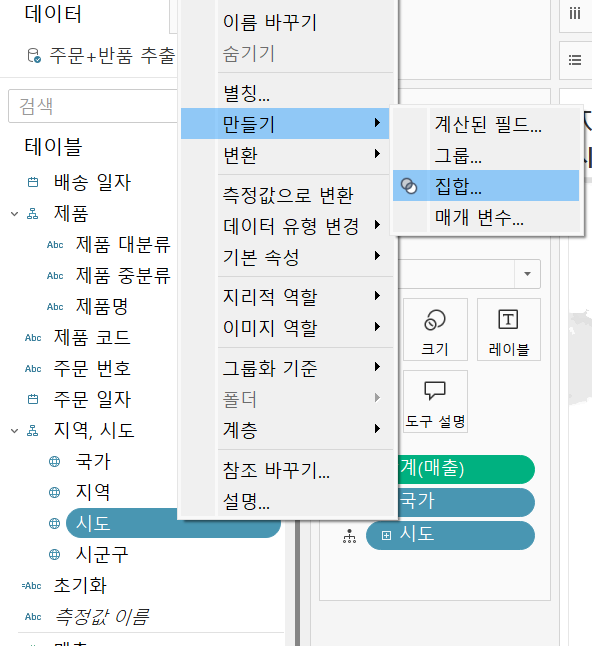Select the 국가 pill on marks card
The width and height of the screenshot is (592, 646).
point(467,502)
